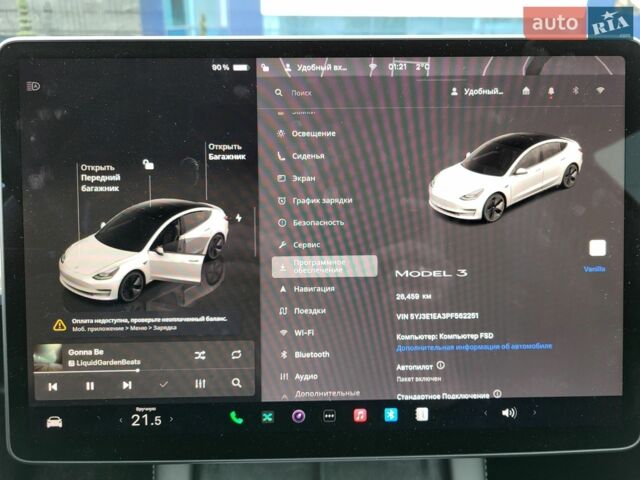The height and width of the screenshot is (480, 640).
Task: Click the white Vanilla color swatch
Action: 598,248
